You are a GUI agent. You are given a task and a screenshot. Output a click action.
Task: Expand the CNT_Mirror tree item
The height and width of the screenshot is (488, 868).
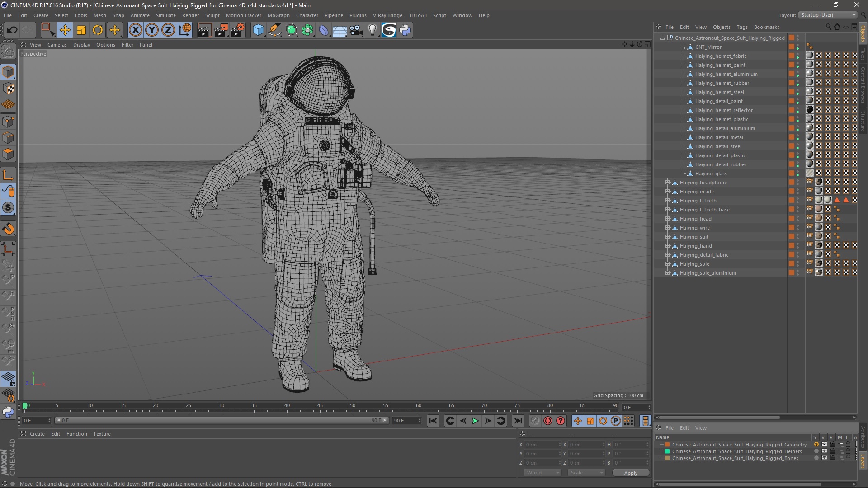point(683,47)
